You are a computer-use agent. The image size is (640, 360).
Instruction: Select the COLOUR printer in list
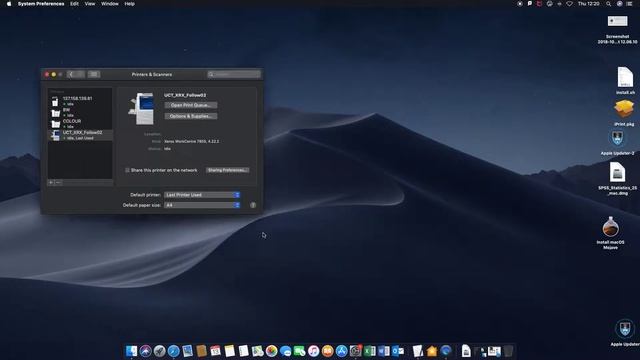[80, 124]
